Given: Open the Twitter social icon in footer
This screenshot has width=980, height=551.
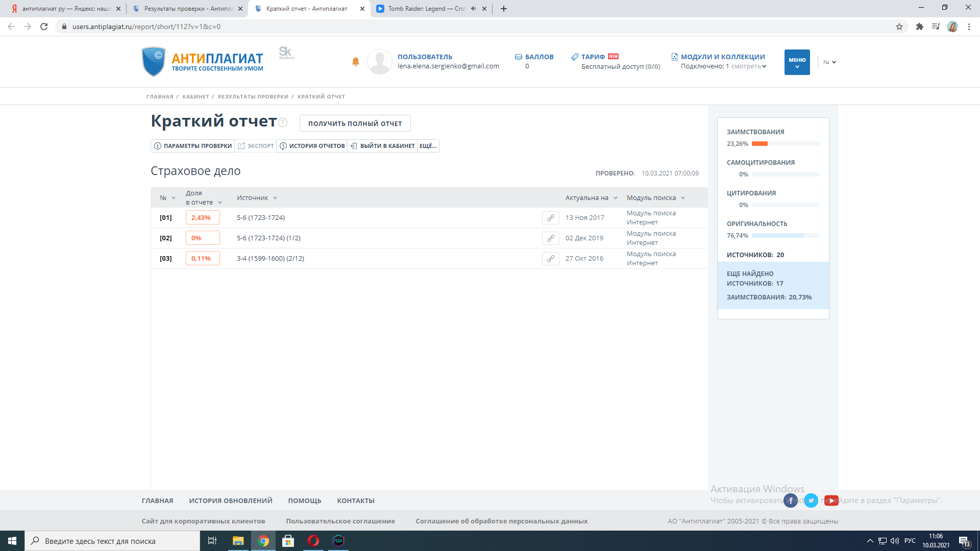Looking at the screenshot, I should (x=811, y=500).
